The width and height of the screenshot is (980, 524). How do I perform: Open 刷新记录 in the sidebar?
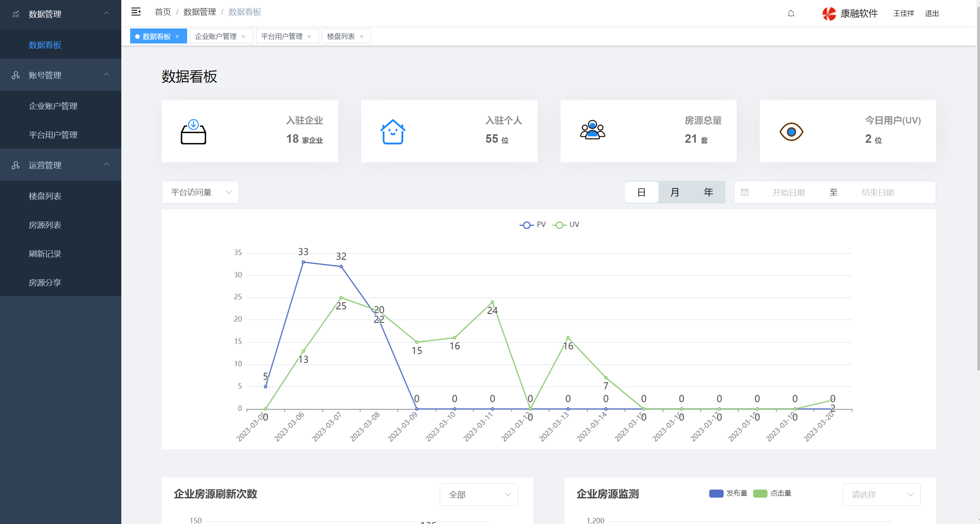(60, 254)
